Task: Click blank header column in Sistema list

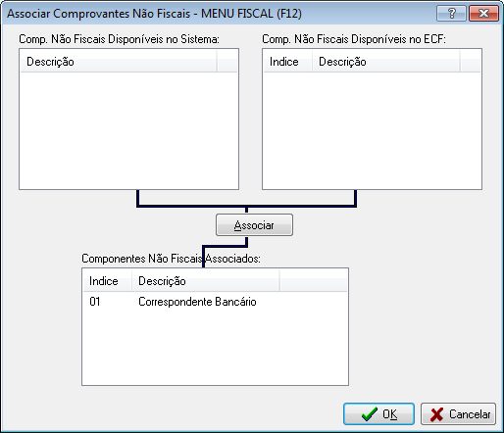Action: click(227, 62)
